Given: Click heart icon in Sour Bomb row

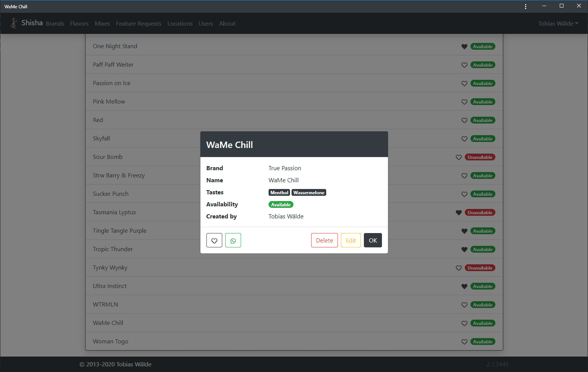Looking at the screenshot, I should coord(459,157).
